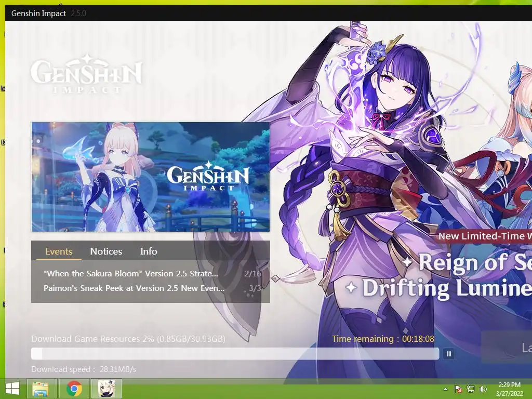Image resolution: width=532 pixels, height=399 pixels.
Task: Click "Download Game Resources 2%" status text
Action: [128, 339]
